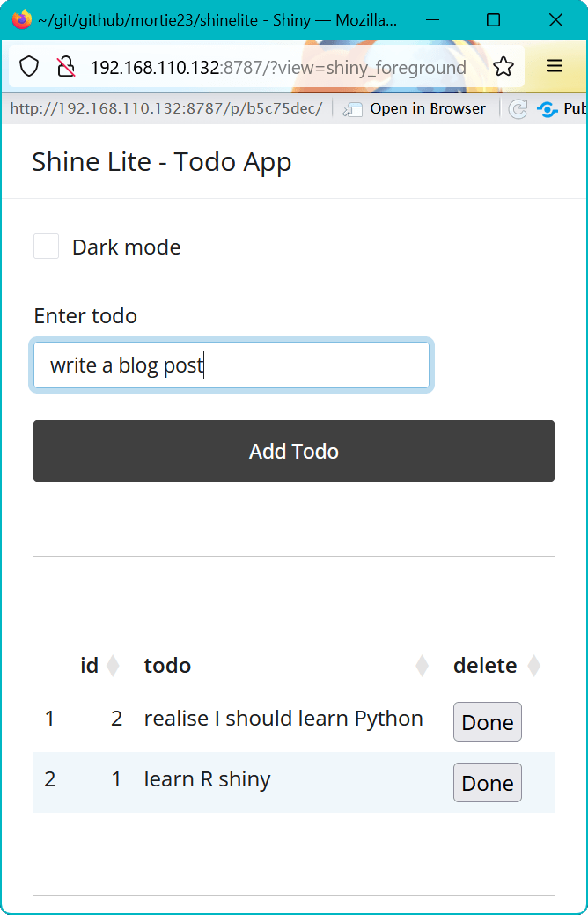This screenshot has height=915, width=588.
Task: Sort the table by todo column arrows
Action: (422, 666)
